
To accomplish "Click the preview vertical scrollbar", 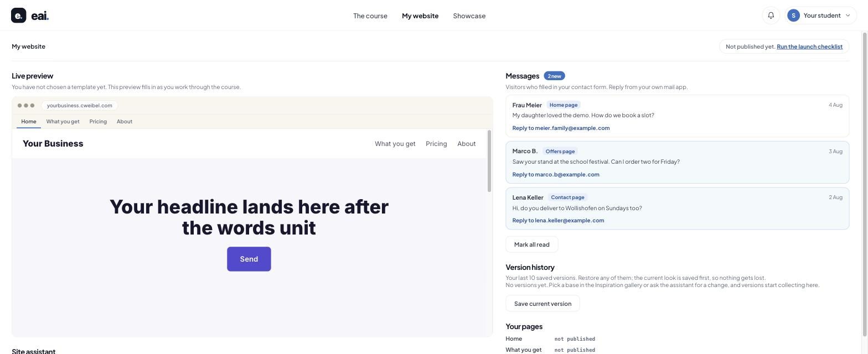I will coord(489,161).
